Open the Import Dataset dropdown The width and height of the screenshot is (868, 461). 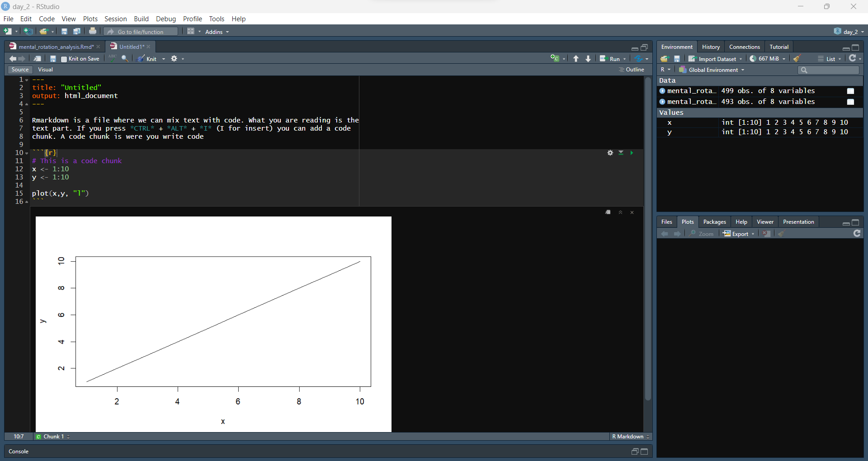716,59
